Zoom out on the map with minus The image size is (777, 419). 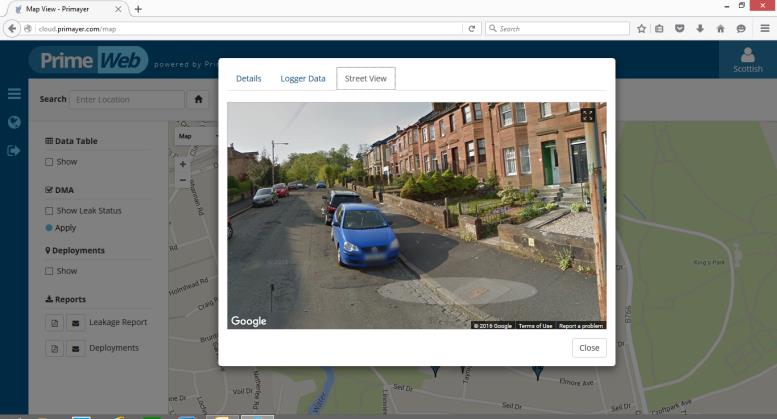[x=183, y=180]
